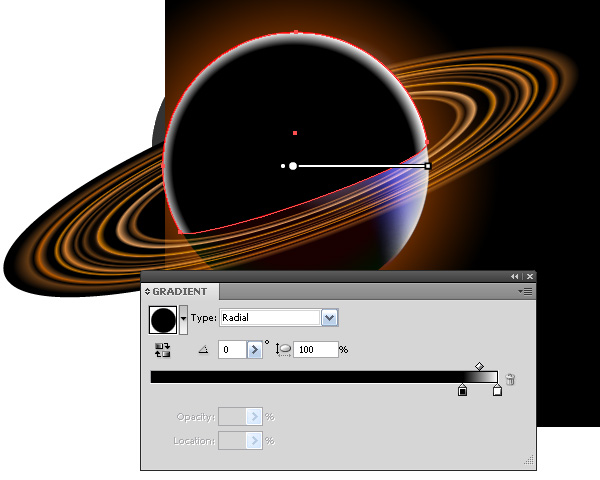
Task: Click the aspect ratio icon
Action: coord(284,350)
